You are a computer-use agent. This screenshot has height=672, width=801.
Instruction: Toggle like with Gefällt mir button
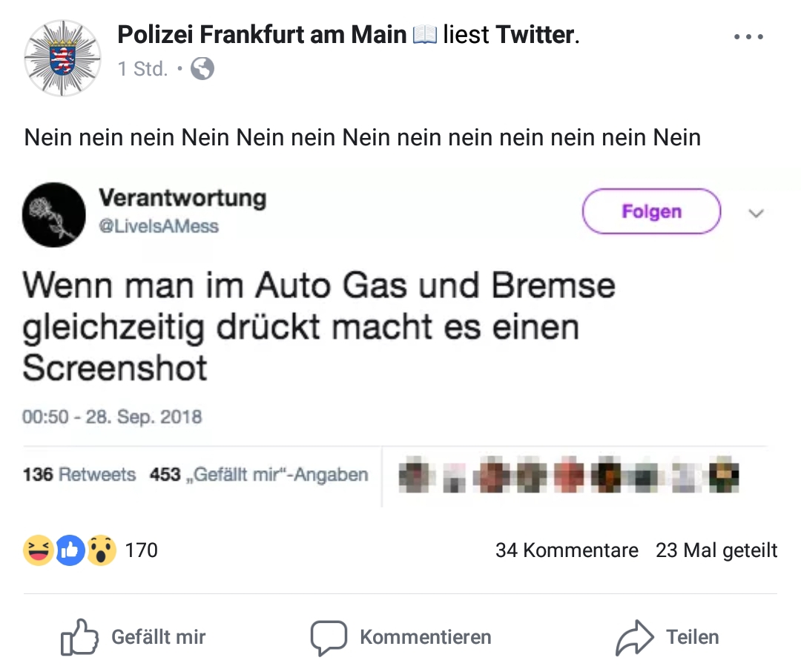click(x=133, y=637)
